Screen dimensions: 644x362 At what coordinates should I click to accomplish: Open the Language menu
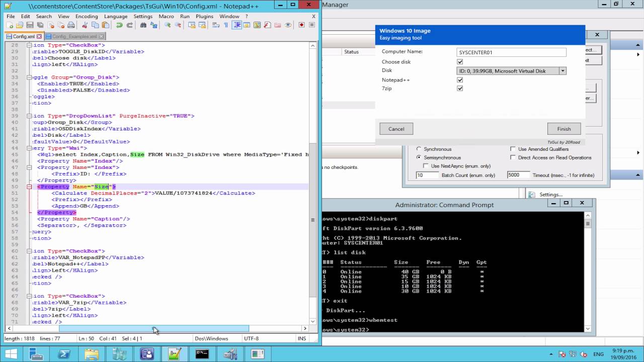(x=116, y=16)
